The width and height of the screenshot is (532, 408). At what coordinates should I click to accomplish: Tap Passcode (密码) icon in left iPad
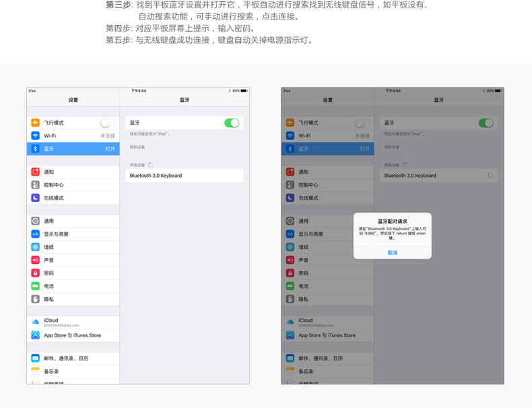tap(35, 273)
